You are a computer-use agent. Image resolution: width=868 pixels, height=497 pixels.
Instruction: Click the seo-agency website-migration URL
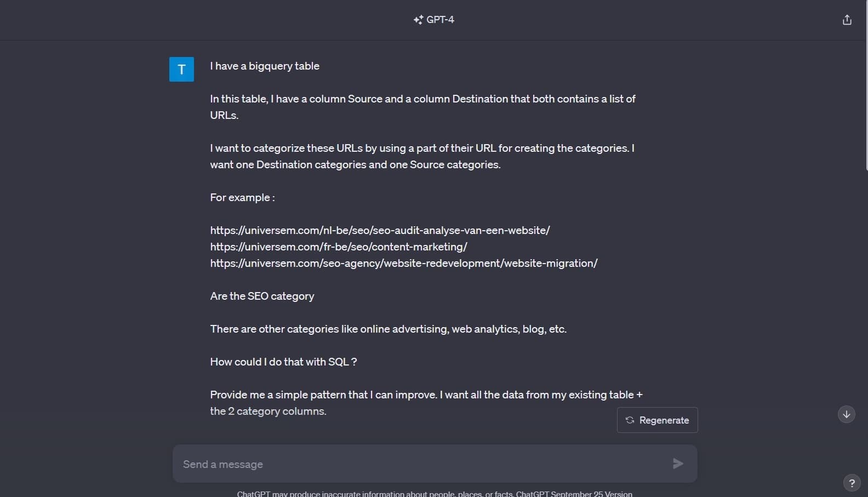coord(403,263)
